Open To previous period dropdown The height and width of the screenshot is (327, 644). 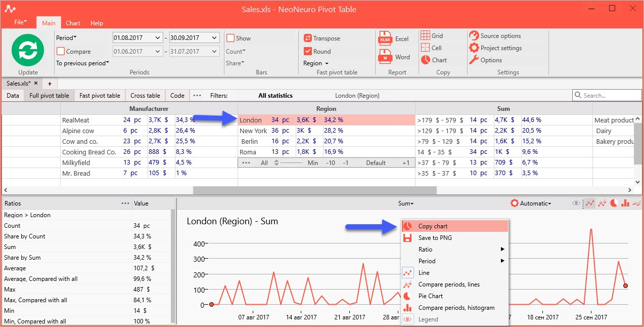pos(82,63)
